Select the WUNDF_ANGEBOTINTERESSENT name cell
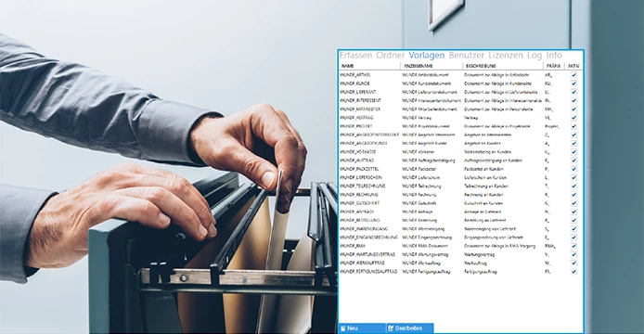This screenshot has width=644, height=334. pyautogui.click(x=369, y=135)
